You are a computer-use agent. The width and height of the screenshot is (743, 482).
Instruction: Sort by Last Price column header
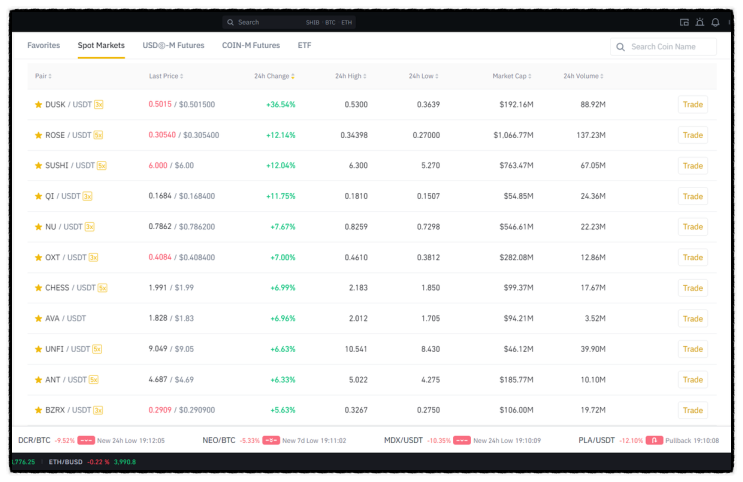click(166, 76)
